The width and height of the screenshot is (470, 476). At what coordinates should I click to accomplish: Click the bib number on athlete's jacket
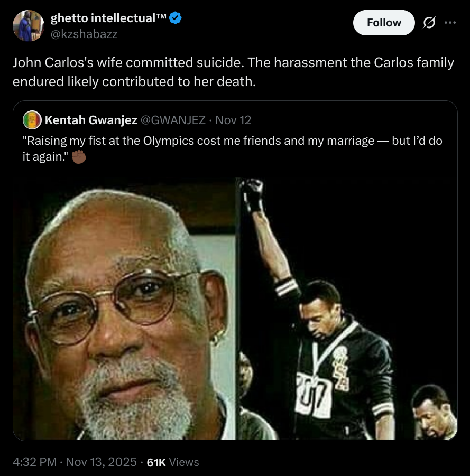[x=313, y=388]
